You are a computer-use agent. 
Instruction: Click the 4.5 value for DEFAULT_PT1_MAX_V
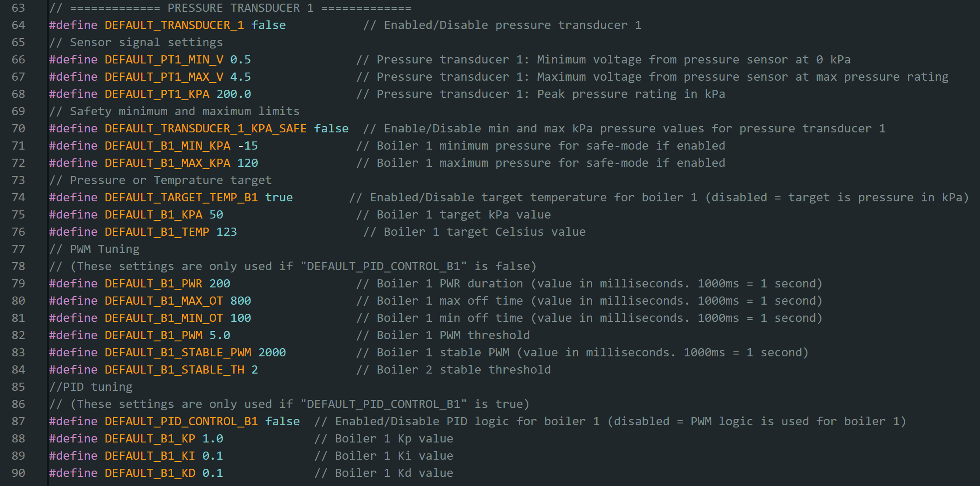[241, 77]
